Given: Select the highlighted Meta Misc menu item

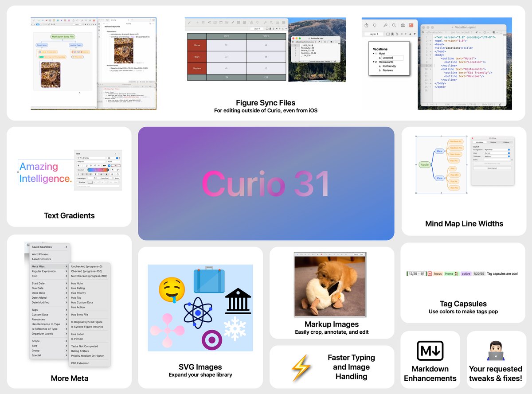Looking at the screenshot, I should [49, 266].
